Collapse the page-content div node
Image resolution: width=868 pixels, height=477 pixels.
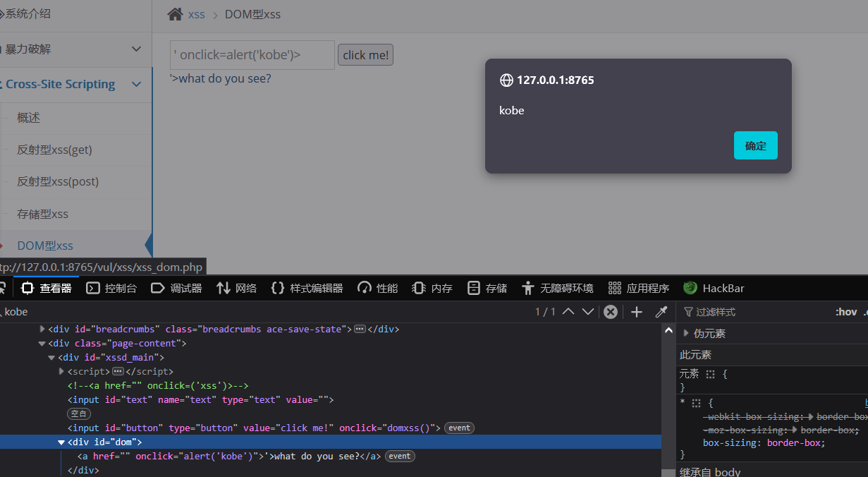pyautogui.click(x=42, y=344)
